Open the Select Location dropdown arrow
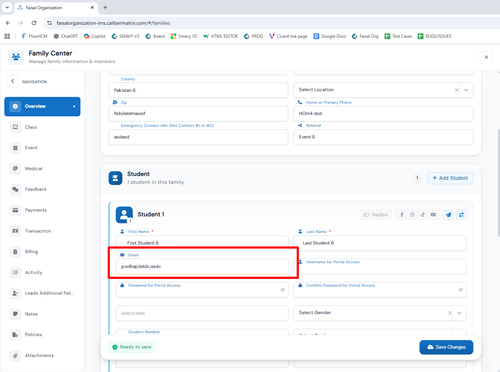Screen dimensions: 500x372 click(466, 90)
